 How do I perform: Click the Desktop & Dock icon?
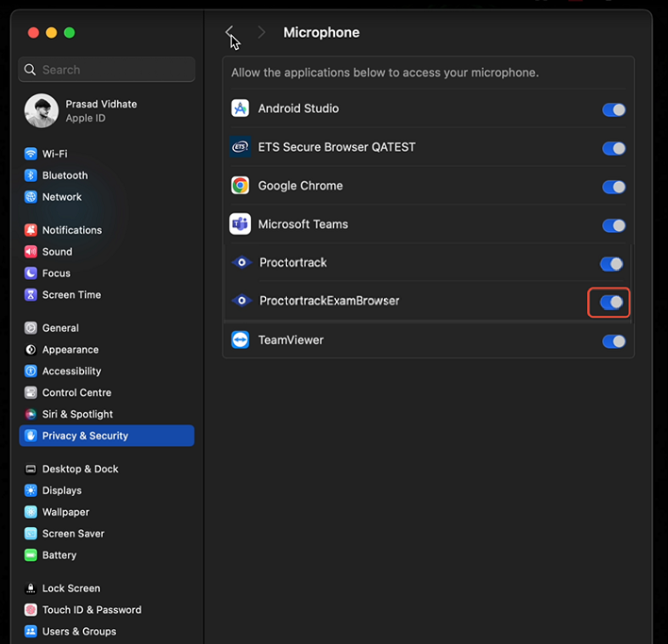(x=31, y=469)
